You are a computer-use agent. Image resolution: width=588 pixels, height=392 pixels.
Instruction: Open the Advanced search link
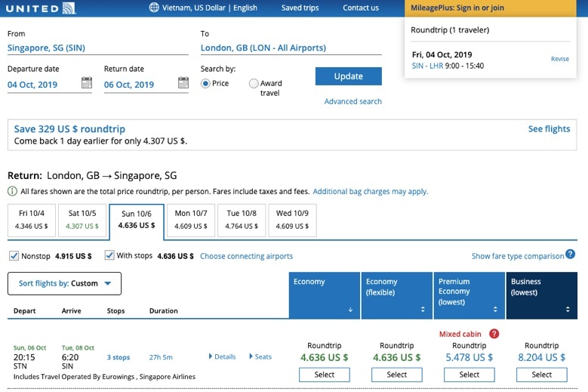[x=352, y=101]
